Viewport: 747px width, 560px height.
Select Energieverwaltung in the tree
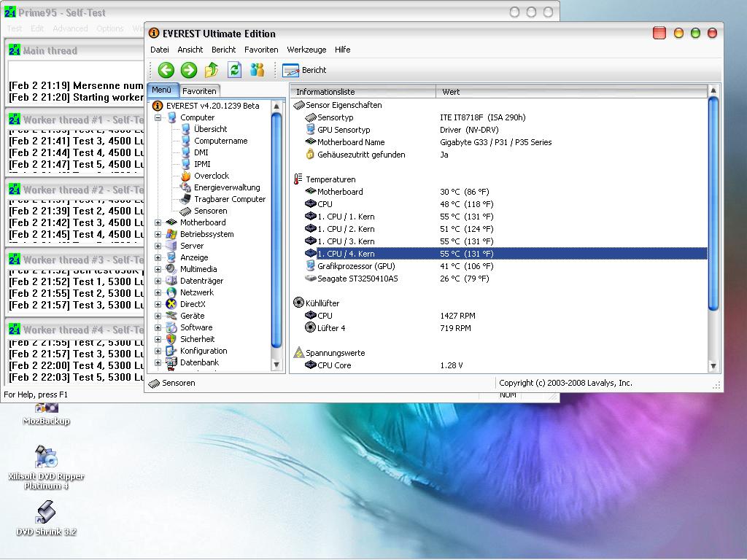[227, 187]
